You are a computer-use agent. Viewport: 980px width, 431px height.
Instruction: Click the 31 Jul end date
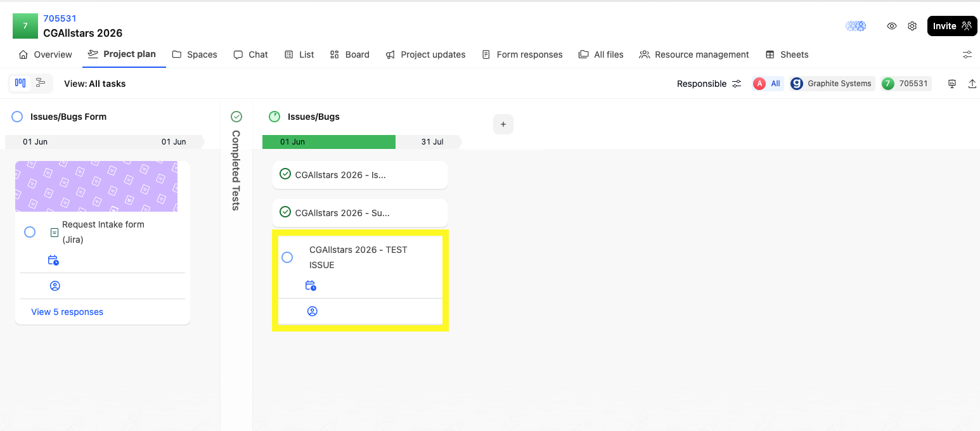(432, 142)
